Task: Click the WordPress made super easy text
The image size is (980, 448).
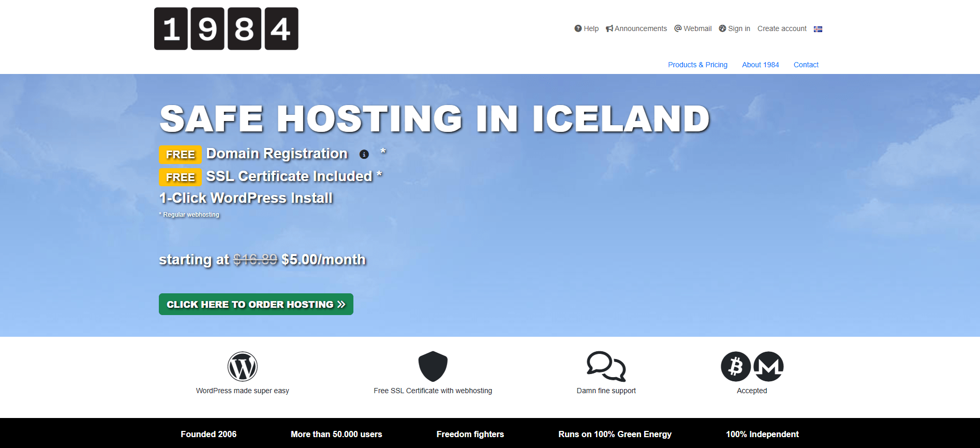Action: (x=242, y=391)
